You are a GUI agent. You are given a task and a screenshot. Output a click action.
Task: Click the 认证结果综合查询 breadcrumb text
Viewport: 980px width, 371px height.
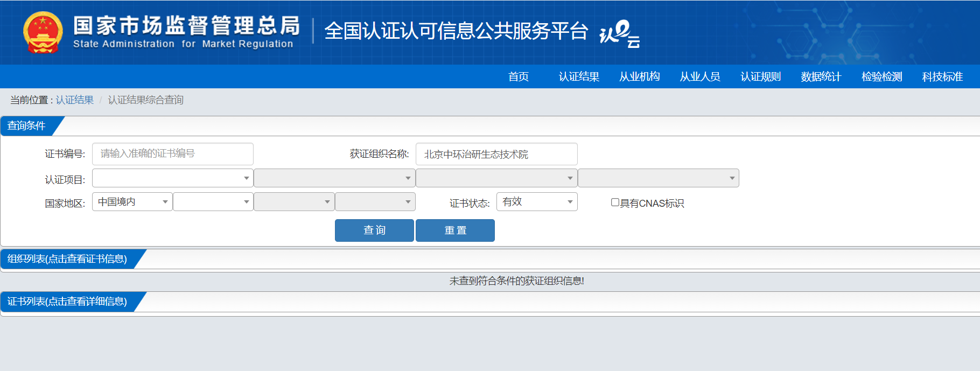tap(145, 100)
